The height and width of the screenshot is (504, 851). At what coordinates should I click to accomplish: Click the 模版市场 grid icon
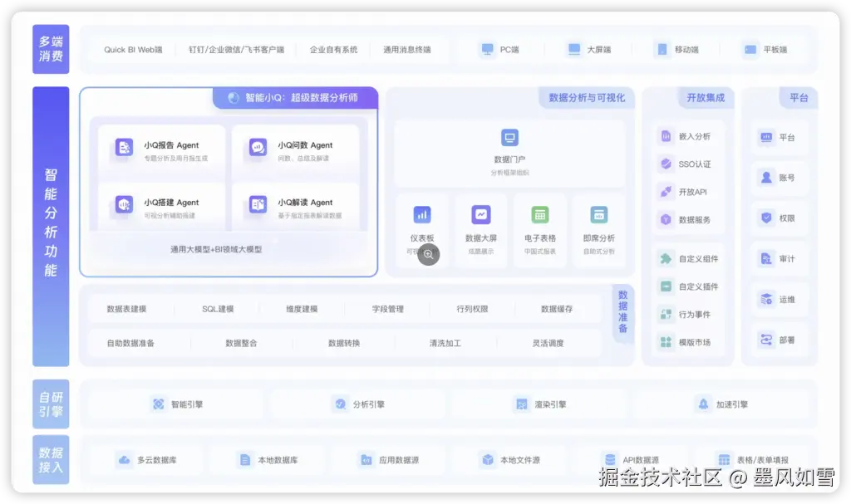pyautogui.click(x=666, y=342)
